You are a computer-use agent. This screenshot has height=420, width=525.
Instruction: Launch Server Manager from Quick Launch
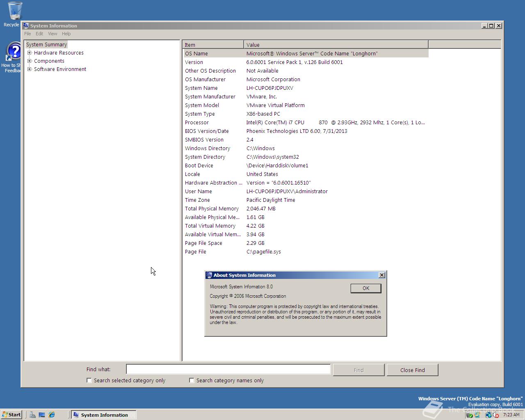pos(32,415)
